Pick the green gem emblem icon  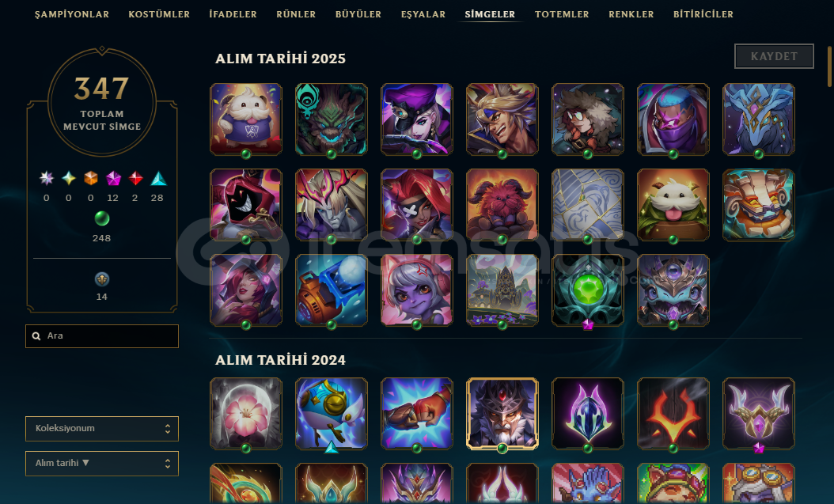[588, 290]
